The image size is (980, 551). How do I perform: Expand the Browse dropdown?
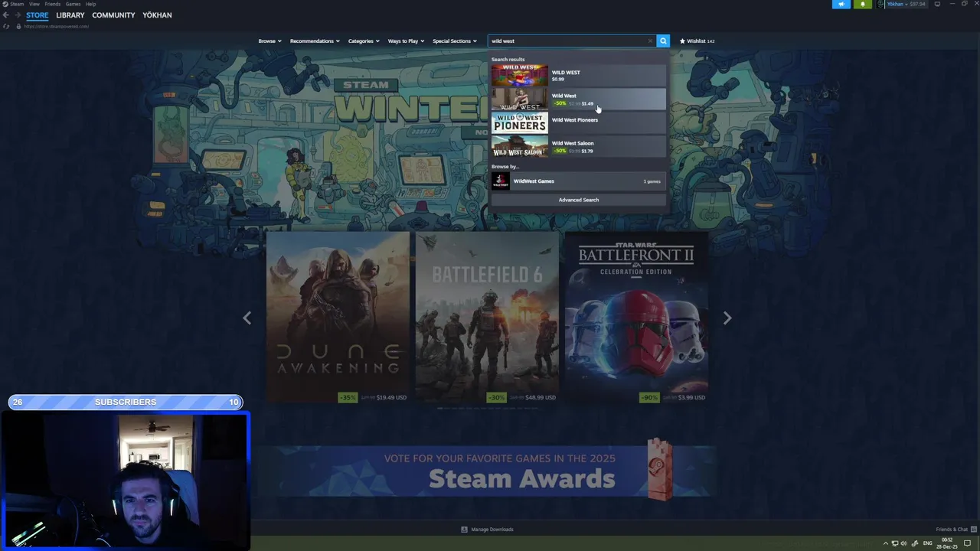(x=269, y=41)
